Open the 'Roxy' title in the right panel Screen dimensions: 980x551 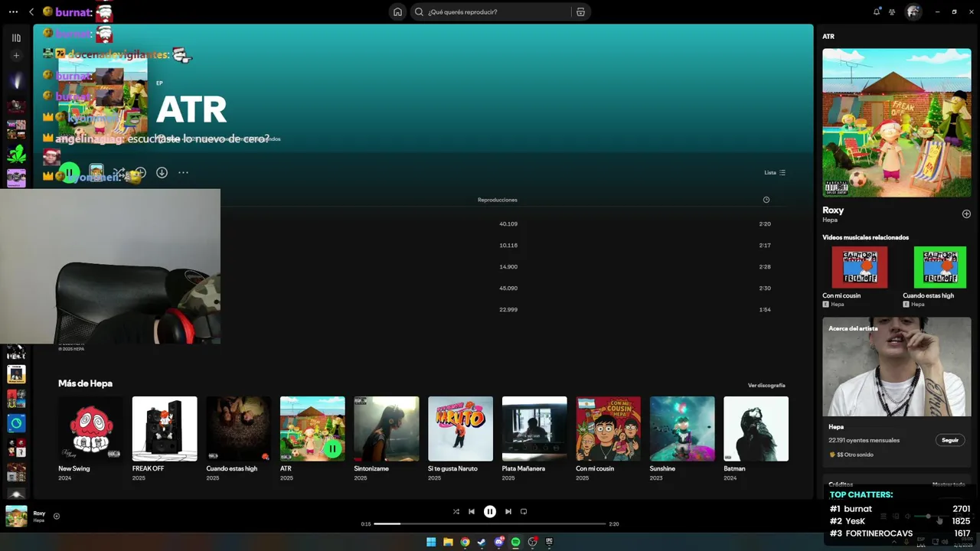coord(833,210)
